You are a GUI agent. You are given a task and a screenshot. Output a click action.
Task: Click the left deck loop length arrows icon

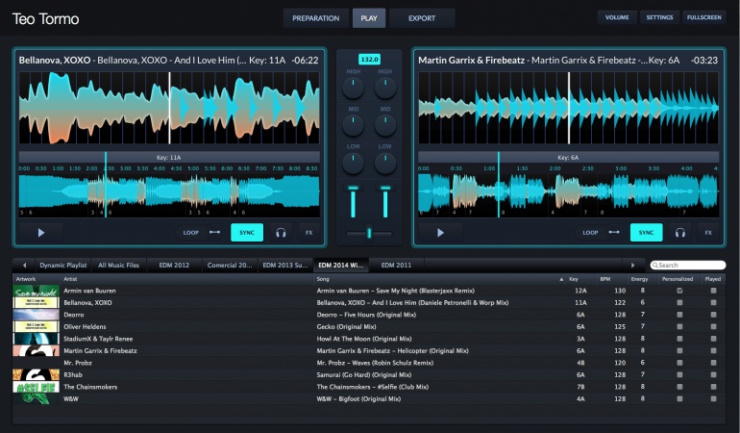tap(214, 233)
